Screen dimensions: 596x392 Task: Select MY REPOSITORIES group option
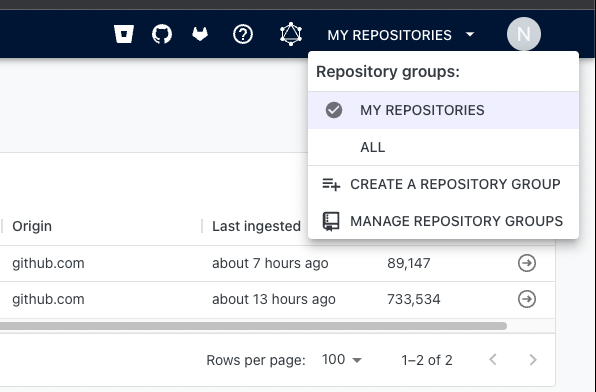pos(443,110)
